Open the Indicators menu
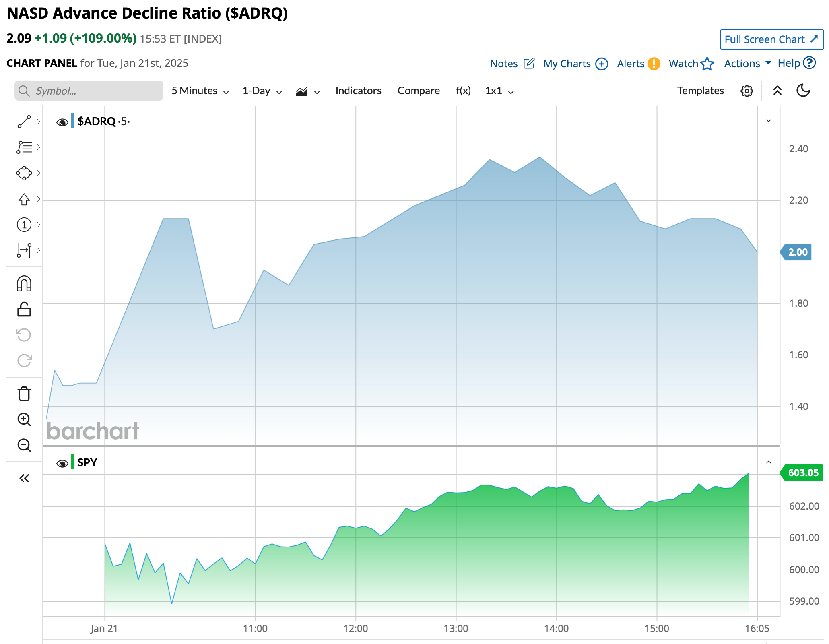 (x=358, y=91)
